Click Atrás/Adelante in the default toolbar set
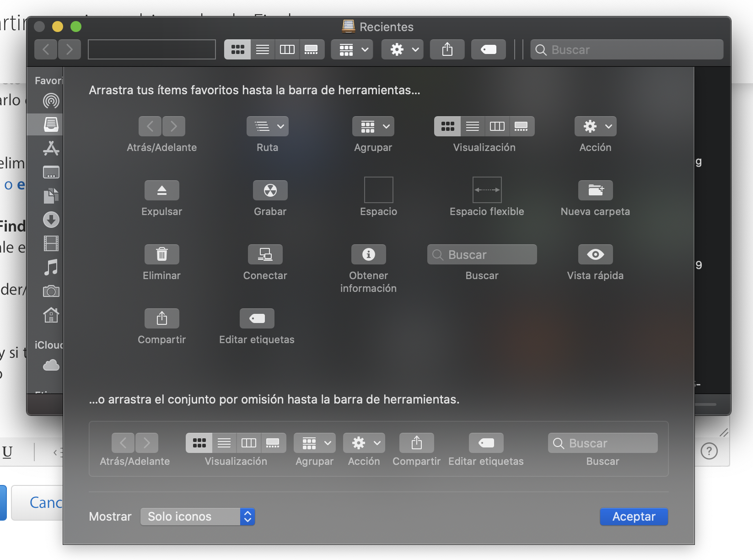The width and height of the screenshot is (753, 560). pos(135,443)
